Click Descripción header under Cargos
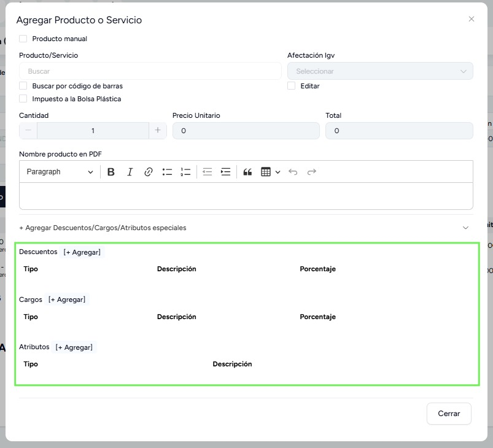The image size is (493, 448). tap(176, 317)
